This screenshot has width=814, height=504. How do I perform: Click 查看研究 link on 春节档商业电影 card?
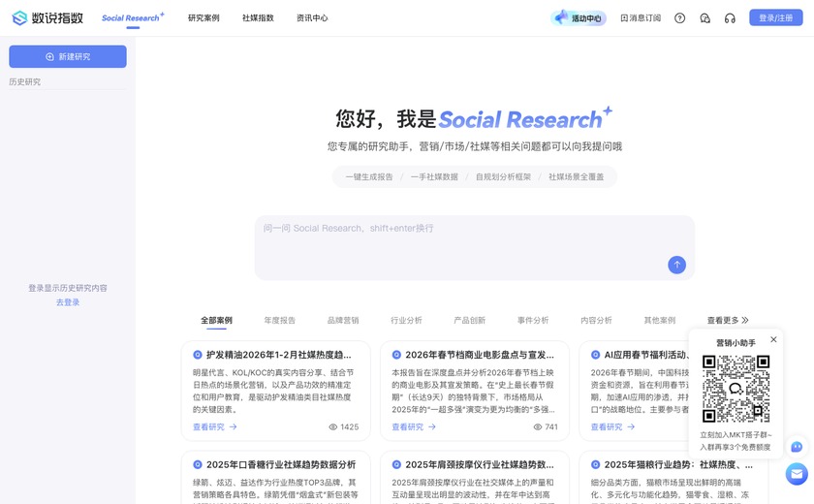click(414, 426)
